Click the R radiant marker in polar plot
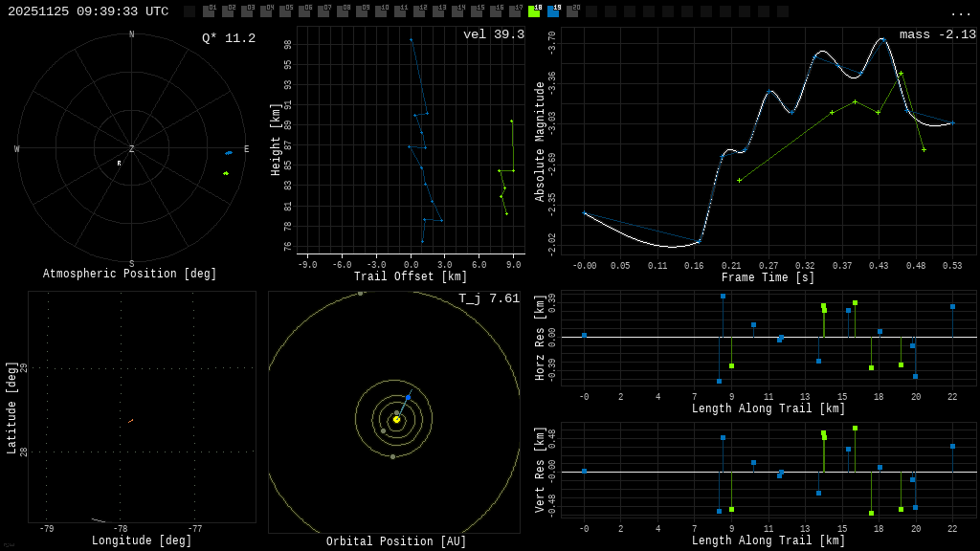The width and height of the screenshot is (980, 551). 120,164
